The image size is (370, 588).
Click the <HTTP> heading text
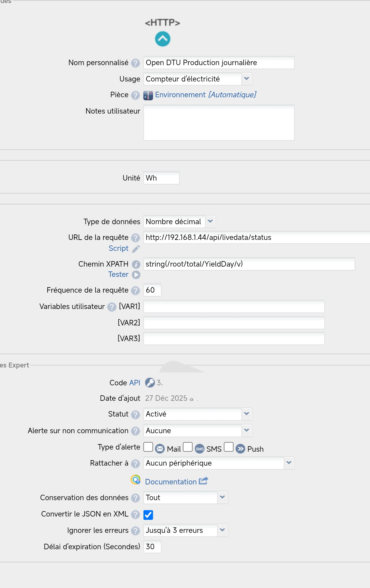click(x=163, y=23)
